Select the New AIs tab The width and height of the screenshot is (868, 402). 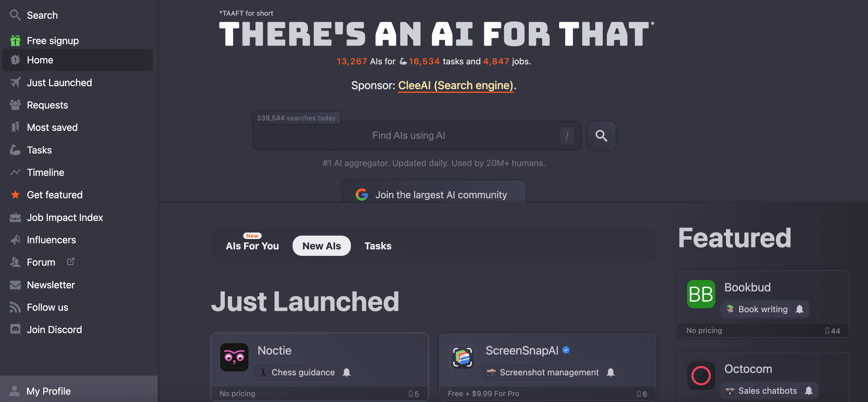pyautogui.click(x=321, y=246)
